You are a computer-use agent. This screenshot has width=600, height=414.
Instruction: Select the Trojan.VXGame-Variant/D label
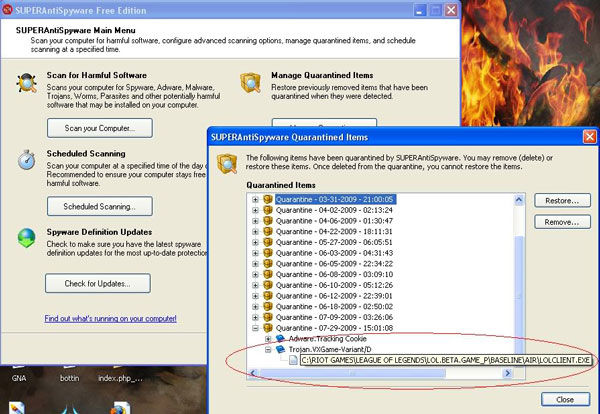point(330,349)
